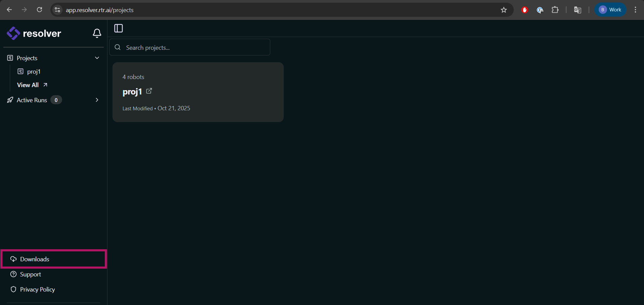644x305 pixels.
Task: Click the Active Runs rocket icon
Action: [10, 100]
